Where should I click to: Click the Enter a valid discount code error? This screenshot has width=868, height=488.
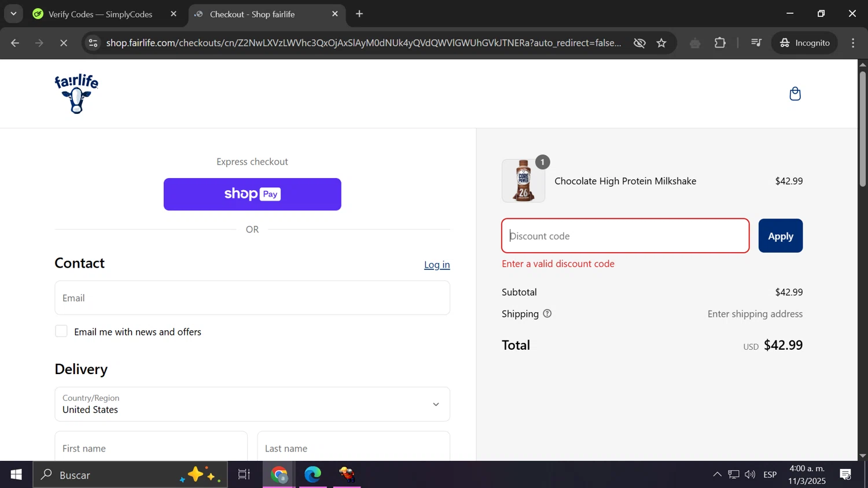[558, 264]
